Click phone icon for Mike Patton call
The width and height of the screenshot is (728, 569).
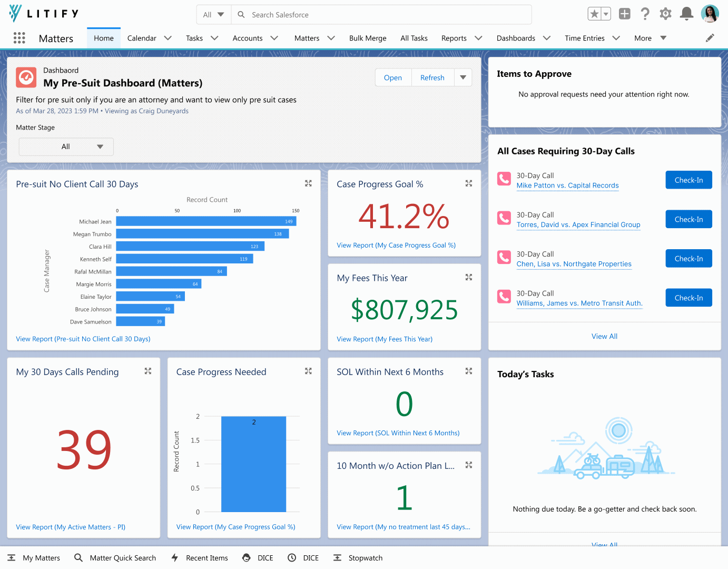[x=504, y=179]
